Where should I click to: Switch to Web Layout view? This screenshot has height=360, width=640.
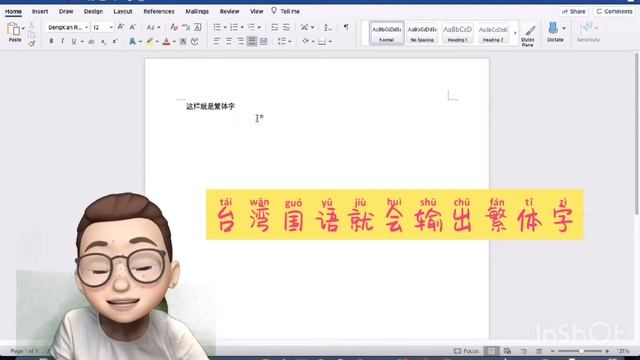coord(507,351)
